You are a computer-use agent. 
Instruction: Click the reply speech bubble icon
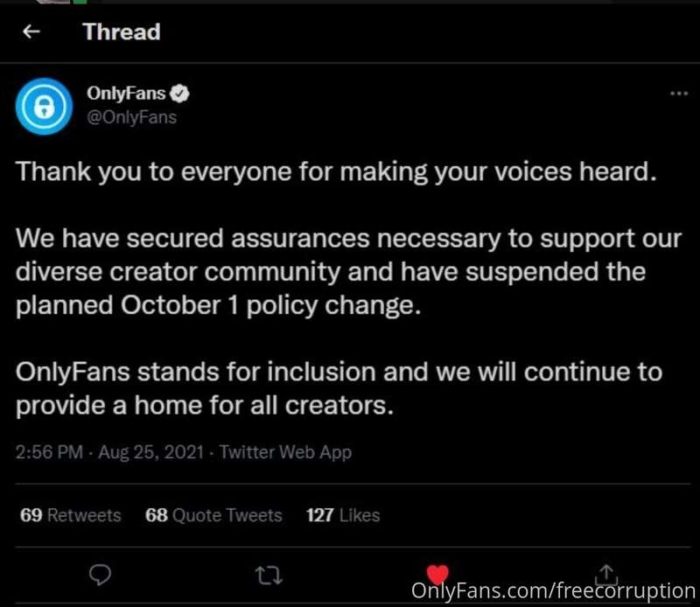tap(100, 575)
